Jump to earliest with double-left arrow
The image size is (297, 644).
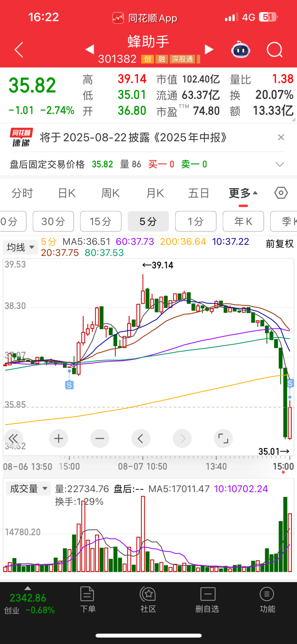[14, 438]
